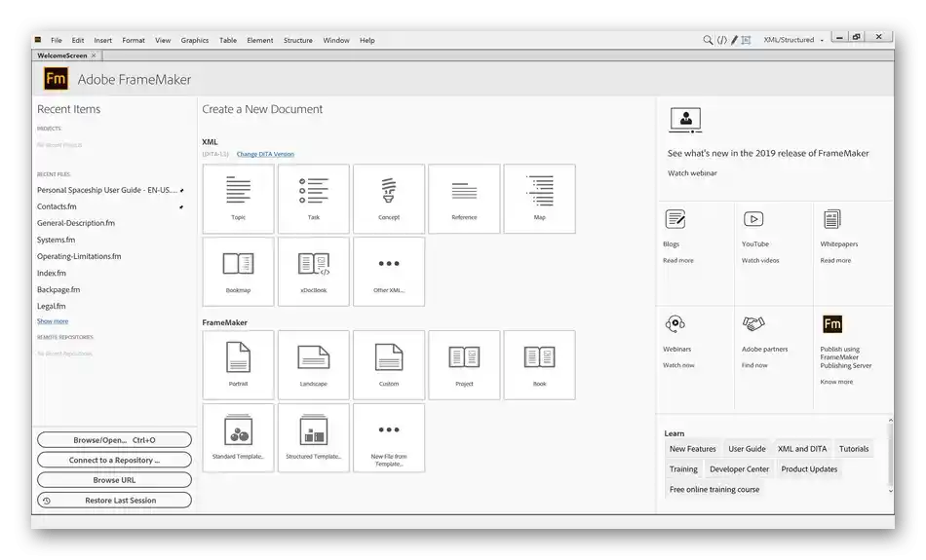Click Browse/Open button
The height and width of the screenshot is (560, 926).
coord(114,440)
